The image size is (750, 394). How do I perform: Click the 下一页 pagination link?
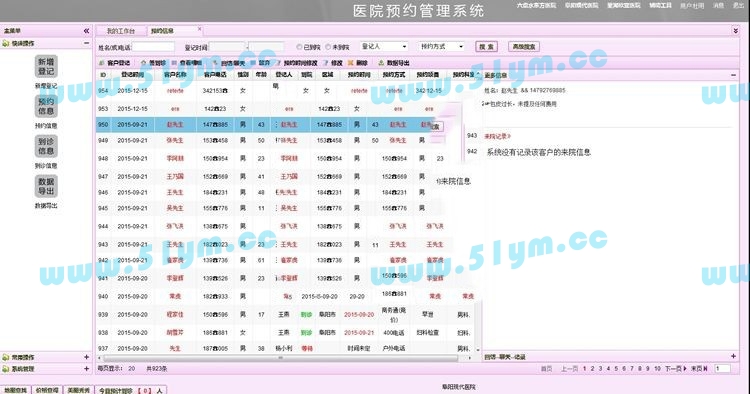[x=675, y=369]
